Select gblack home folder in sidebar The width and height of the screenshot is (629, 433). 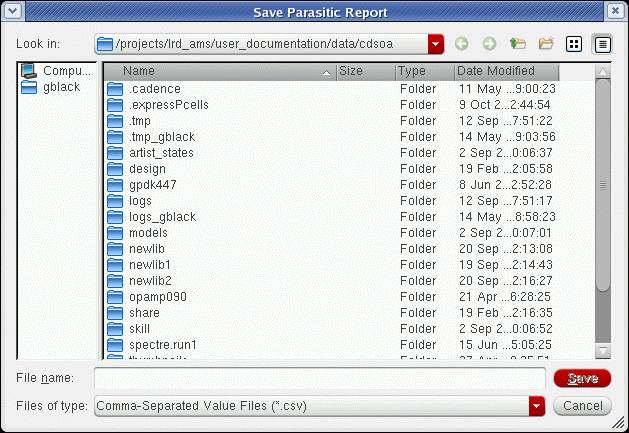[51, 87]
